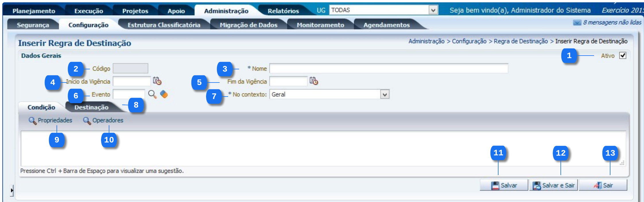
Task: Open the Início da Vigência calendar picker
Action: pyautogui.click(x=157, y=81)
